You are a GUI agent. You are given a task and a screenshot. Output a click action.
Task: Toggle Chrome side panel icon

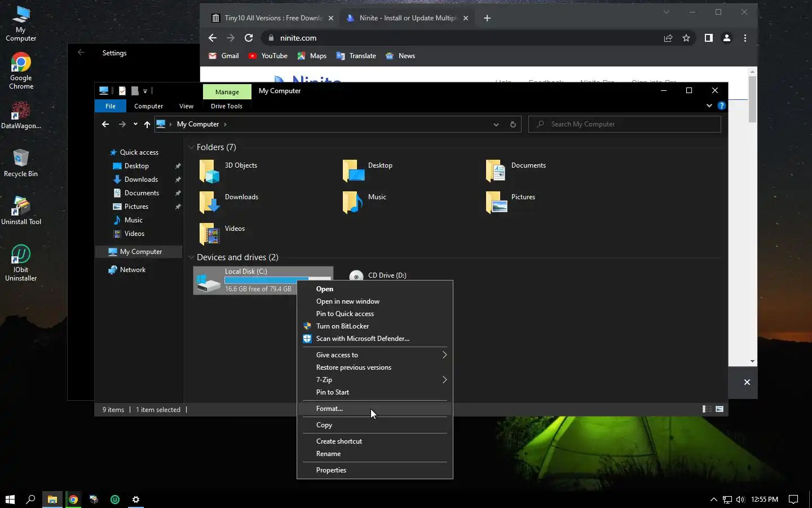coord(709,38)
